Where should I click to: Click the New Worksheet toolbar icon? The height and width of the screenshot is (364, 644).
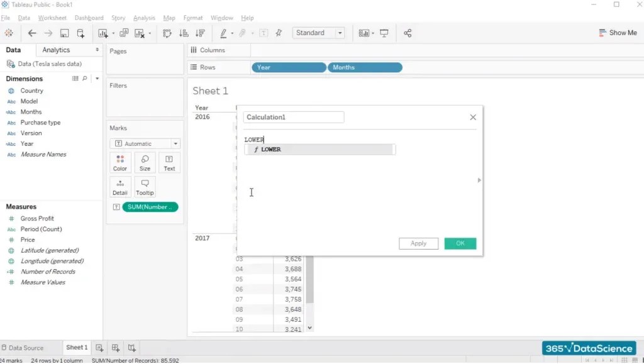tap(104, 33)
